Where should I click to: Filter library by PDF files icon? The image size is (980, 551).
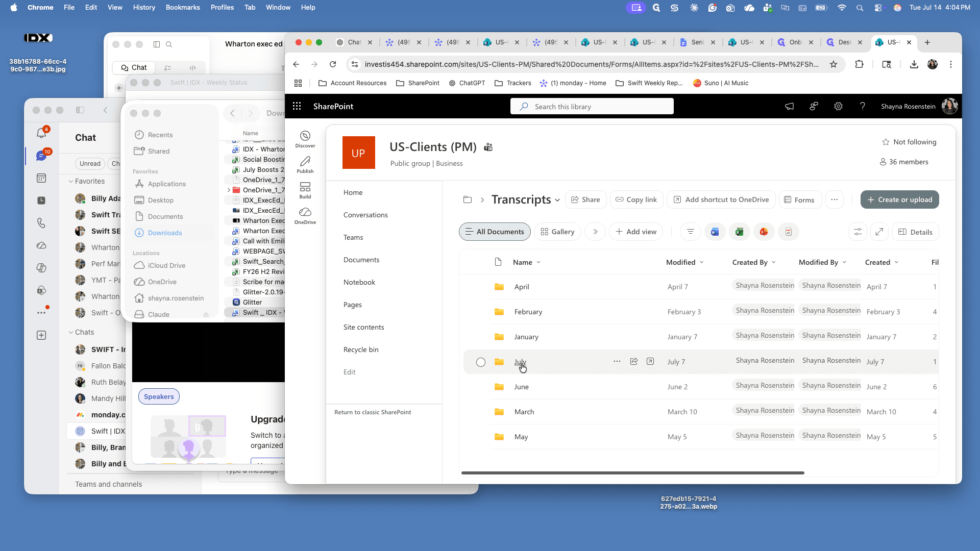pos(788,232)
